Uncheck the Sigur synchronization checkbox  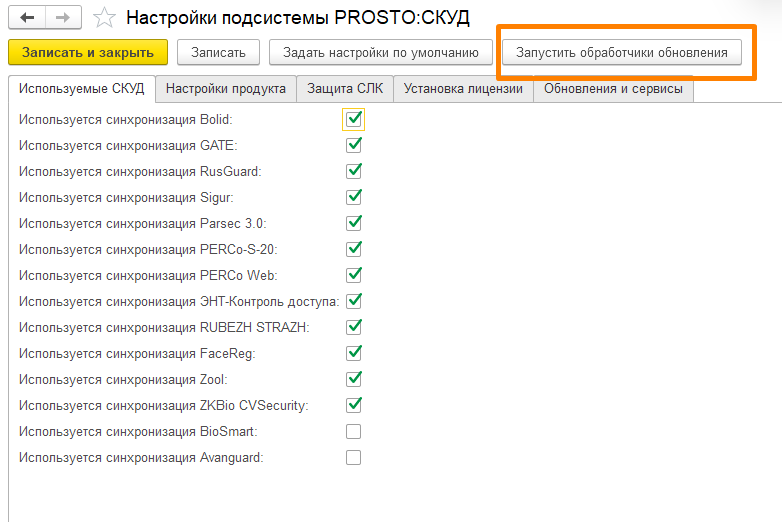click(x=354, y=197)
